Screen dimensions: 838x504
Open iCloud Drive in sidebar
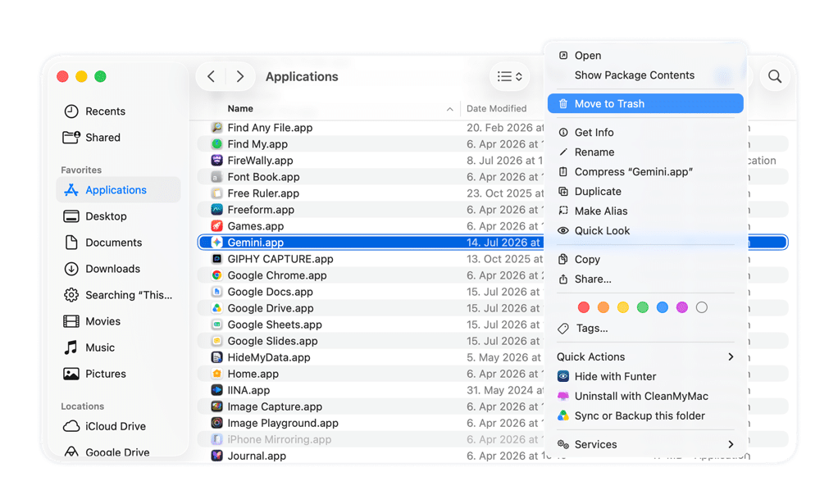click(x=118, y=426)
